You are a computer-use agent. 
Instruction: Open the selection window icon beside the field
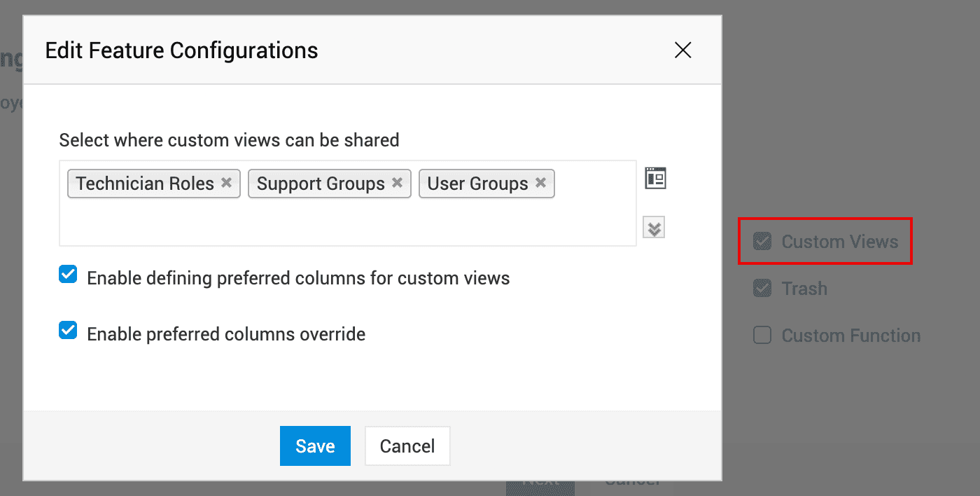(655, 179)
